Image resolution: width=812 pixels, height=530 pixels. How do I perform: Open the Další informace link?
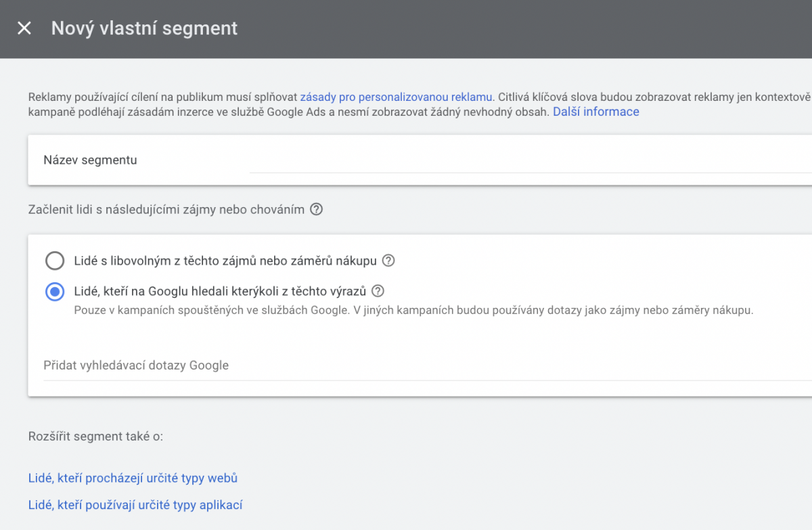(595, 112)
